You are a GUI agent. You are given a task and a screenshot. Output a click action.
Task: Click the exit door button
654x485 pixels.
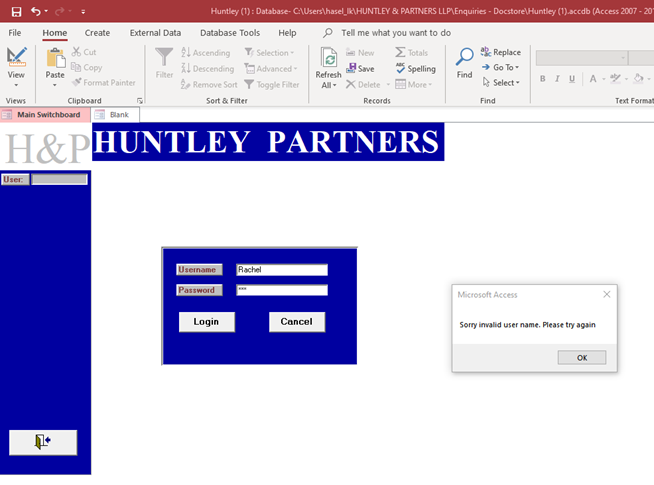coord(43,442)
